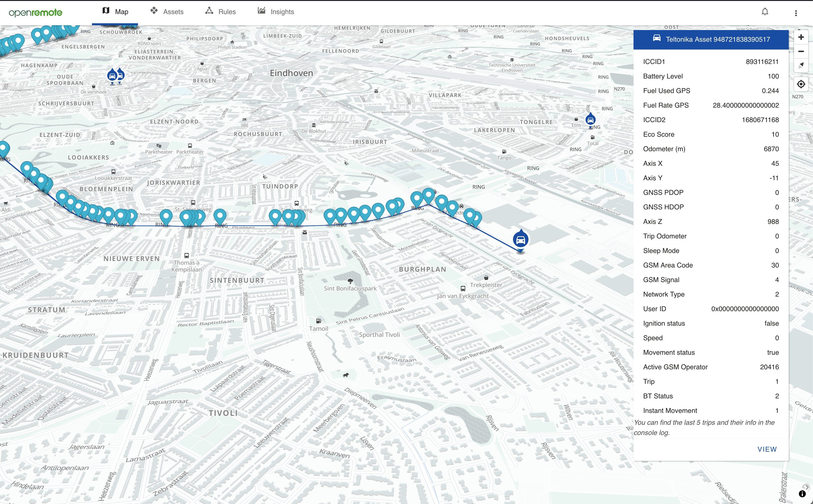Screen dimensions: 813x504
Task: Reset map bearing with compass arrow icon
Action: (x=801, y=65)
